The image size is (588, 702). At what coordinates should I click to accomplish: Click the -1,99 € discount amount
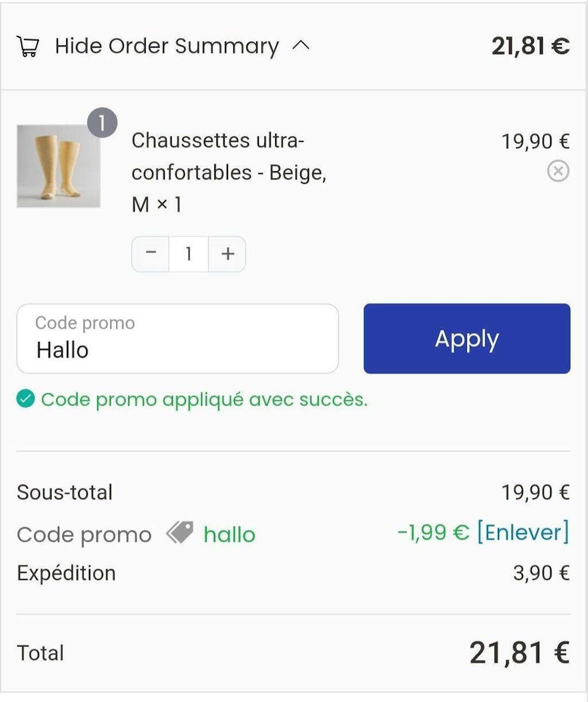(433, 533)
